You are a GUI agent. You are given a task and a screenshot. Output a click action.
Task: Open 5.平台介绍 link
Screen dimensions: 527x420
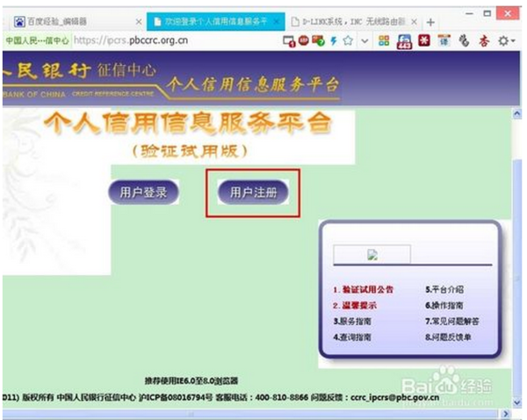point(444,290)
